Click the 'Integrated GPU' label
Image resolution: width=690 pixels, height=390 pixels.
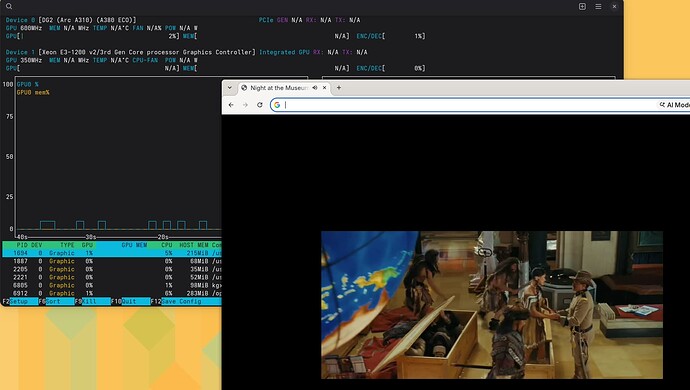click(x=284, y=52)
